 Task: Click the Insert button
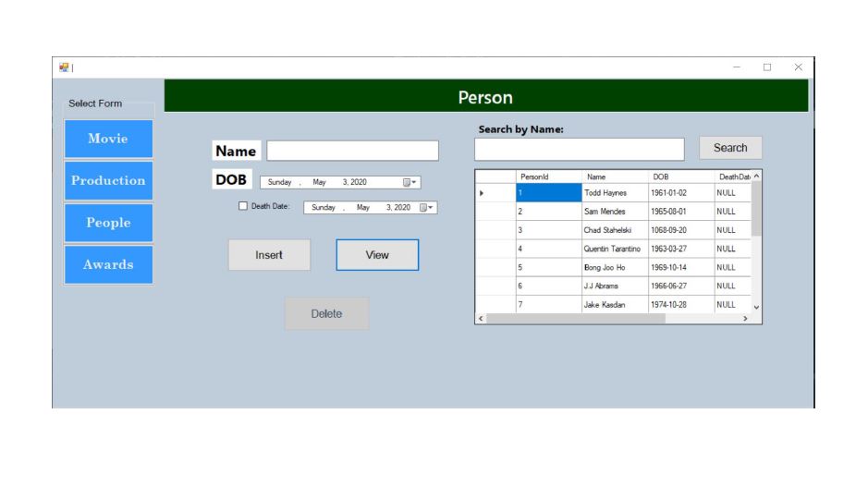(x=269, y=255)
